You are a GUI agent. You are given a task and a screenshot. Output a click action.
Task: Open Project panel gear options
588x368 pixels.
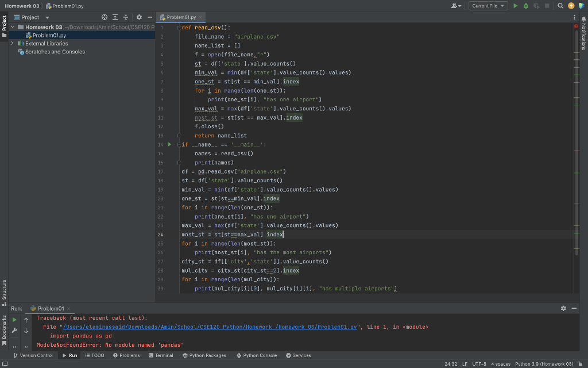(x=139, y=18)
